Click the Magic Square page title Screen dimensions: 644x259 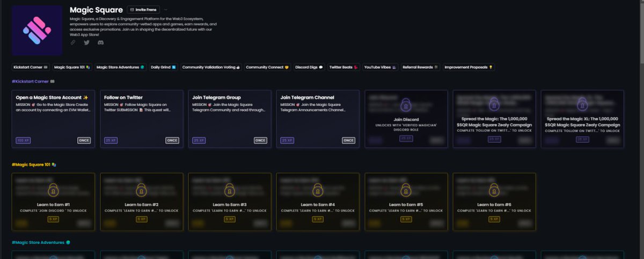coord(96,10)
